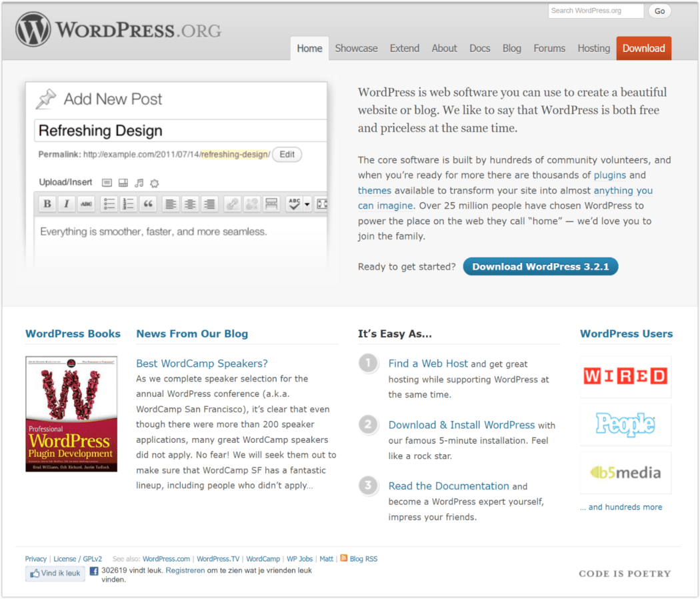
Task: Open the Showcase tab
Action: 356,48
